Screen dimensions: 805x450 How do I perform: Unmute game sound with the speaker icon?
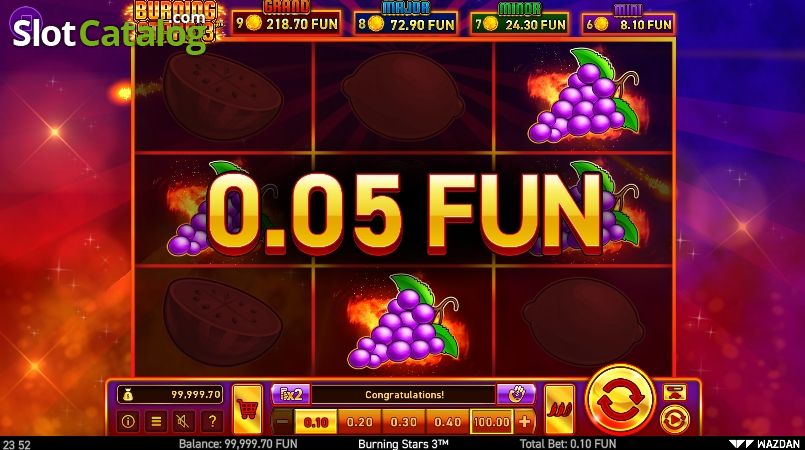184,421
